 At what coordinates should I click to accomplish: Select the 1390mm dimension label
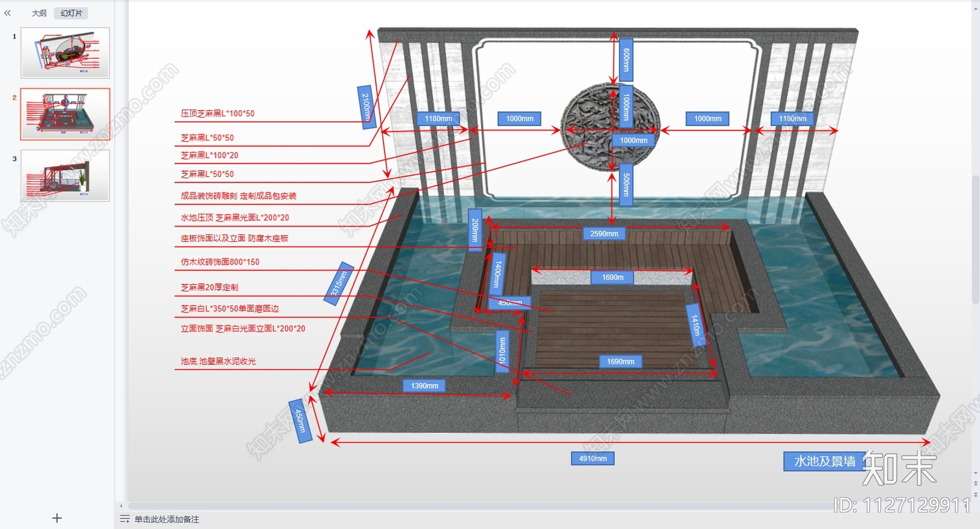pyautogui.click(x=424, y=386)
